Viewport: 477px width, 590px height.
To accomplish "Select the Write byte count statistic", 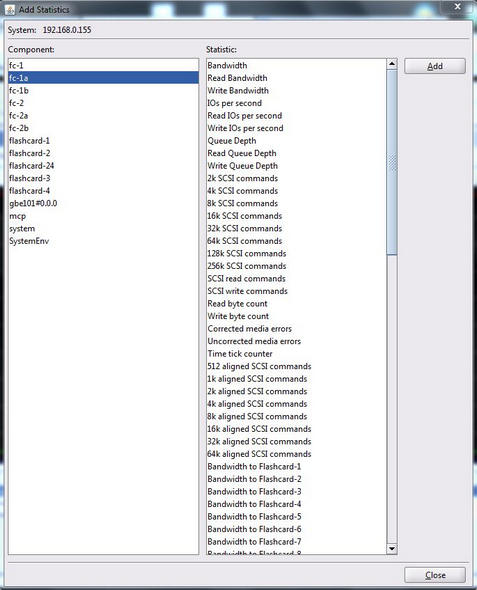I will (x=297, y=316).
